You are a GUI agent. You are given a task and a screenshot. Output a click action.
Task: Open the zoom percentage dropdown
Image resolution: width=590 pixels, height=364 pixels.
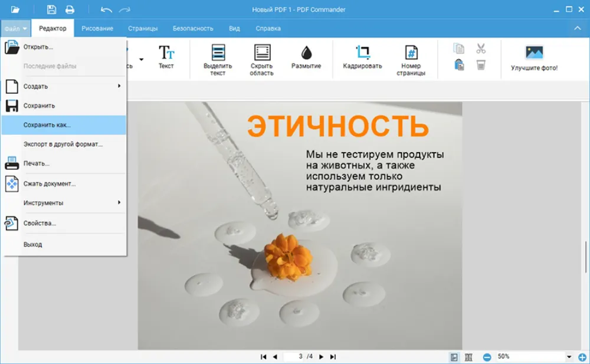[569, 357]
